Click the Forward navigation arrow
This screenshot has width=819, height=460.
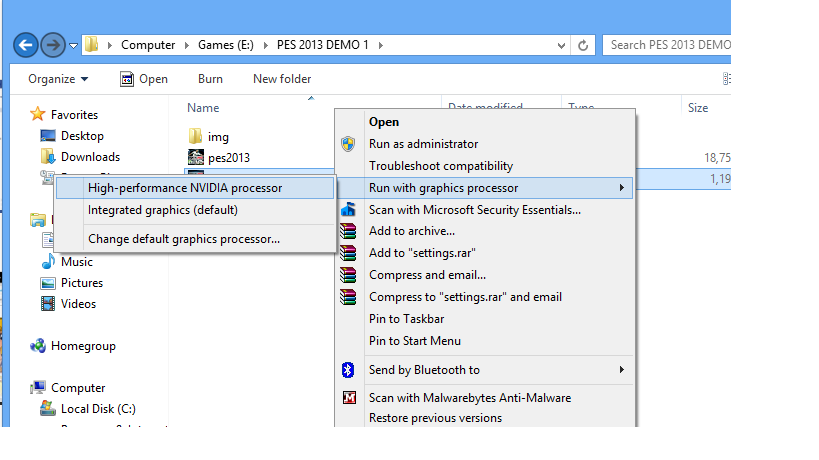pyautogui.click(x=53, y=45)
